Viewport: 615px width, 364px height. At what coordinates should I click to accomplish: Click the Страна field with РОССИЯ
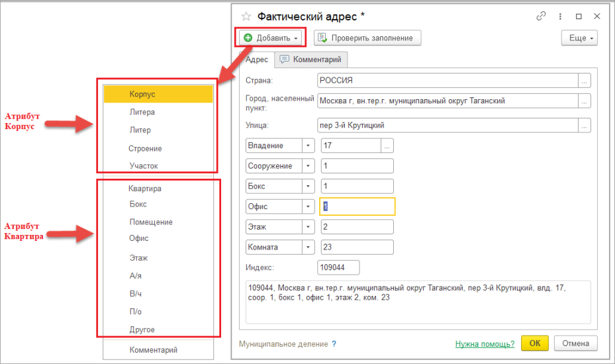[x=448, y=80]
